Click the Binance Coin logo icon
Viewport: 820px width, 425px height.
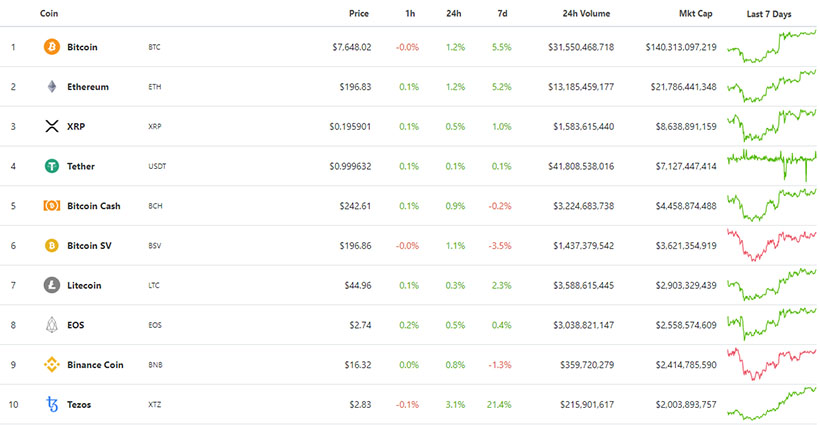tap(52, 364)
